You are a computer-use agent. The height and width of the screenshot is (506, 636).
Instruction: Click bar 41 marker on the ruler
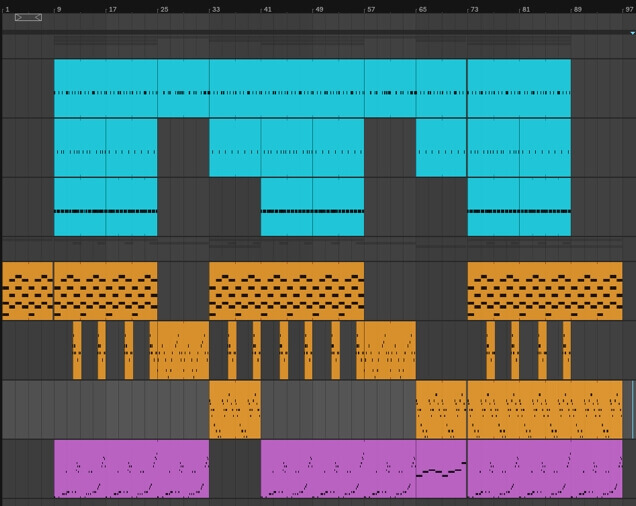[267, 9]
